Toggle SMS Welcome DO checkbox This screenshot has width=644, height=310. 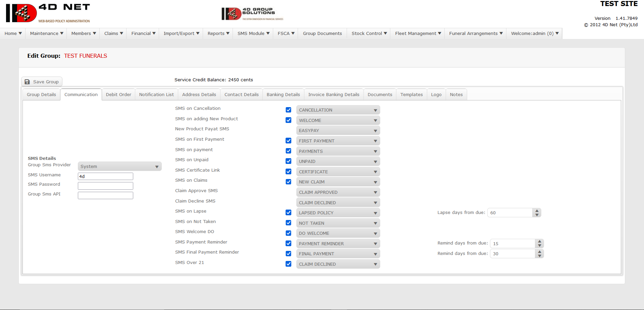tap(288, 233)
